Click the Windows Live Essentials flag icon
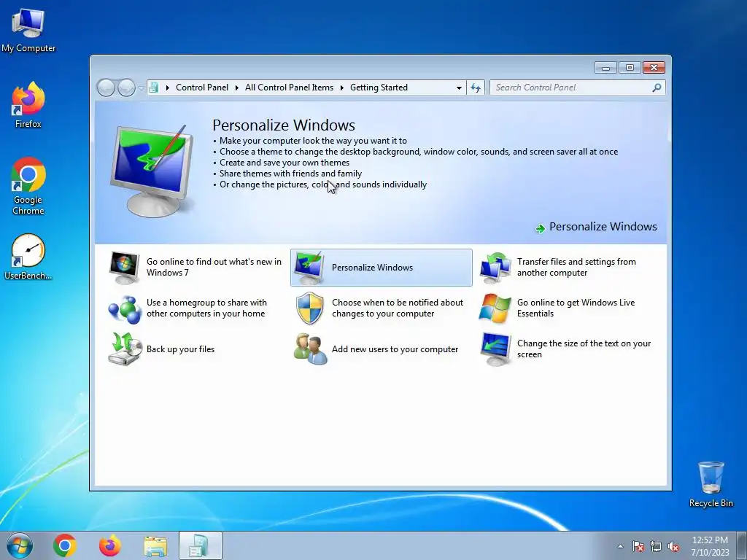This screenshot has height=560, width=747. pyautogui.click(x=495, y=308)
